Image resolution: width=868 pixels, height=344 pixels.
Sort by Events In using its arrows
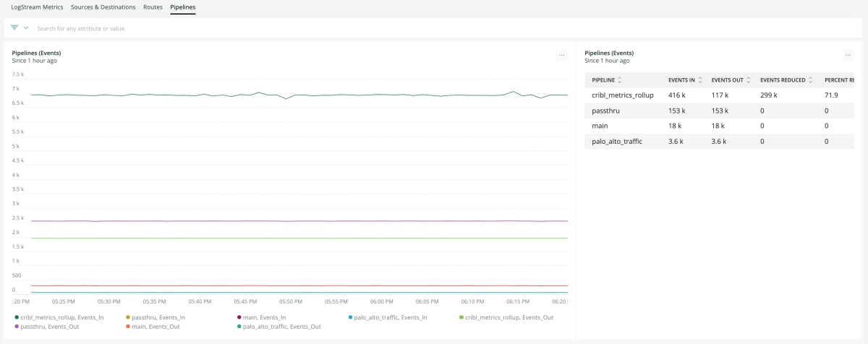(x=700, y=79)
